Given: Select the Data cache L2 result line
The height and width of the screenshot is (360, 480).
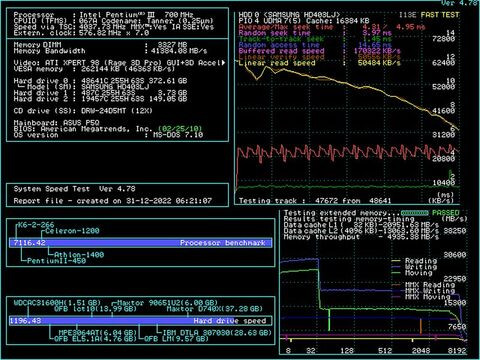Looking at the screenshot, I should tap(361, 231).
